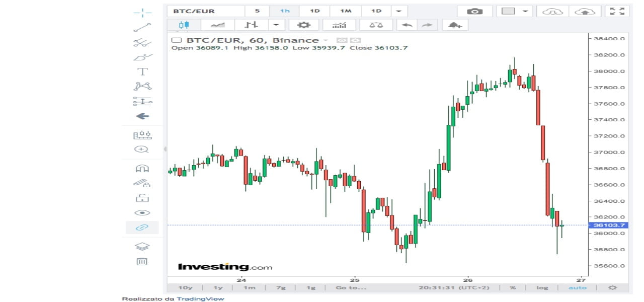The width and height of the screenshot is (644, 302).
Task: Select the 1M interval tab
Action: [345, 11]
